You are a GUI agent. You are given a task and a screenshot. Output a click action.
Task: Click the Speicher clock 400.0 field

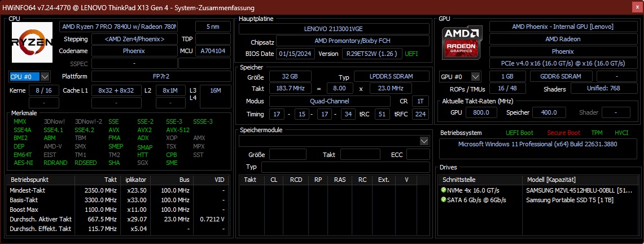click(x=549, y=112)
